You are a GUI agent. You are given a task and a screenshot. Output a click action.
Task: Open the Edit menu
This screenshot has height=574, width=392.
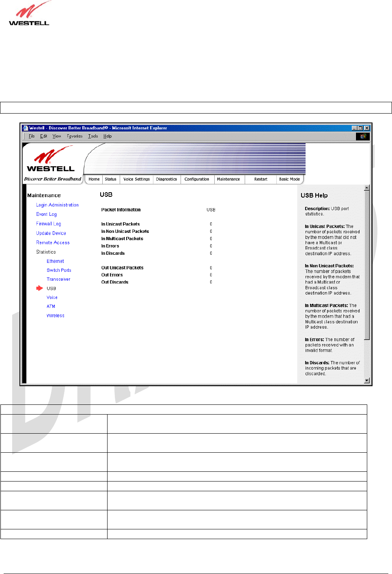43,136
